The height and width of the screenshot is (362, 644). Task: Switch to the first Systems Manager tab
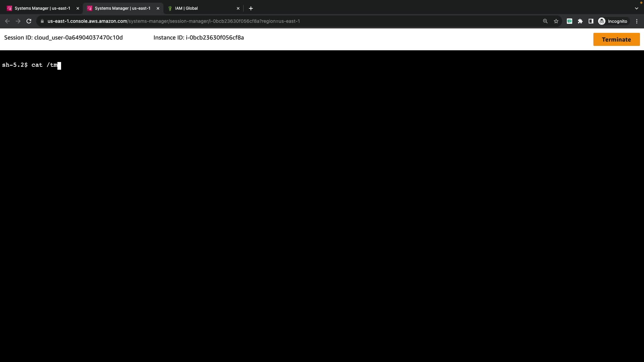[42, 8]
